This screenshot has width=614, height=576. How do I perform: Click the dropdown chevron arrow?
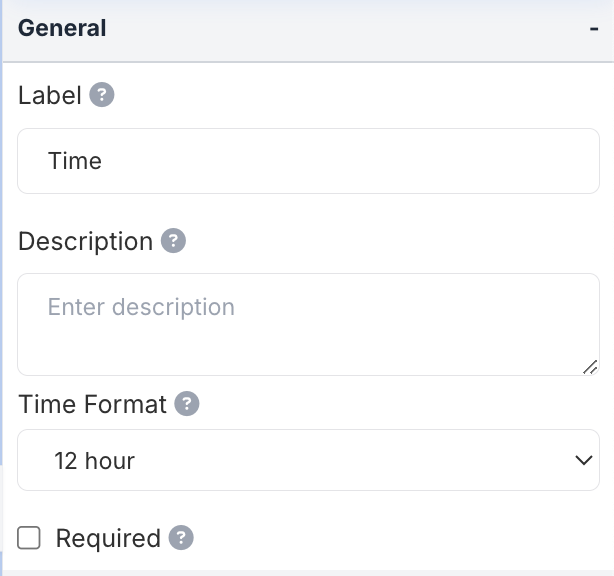[x=583, y=460]
